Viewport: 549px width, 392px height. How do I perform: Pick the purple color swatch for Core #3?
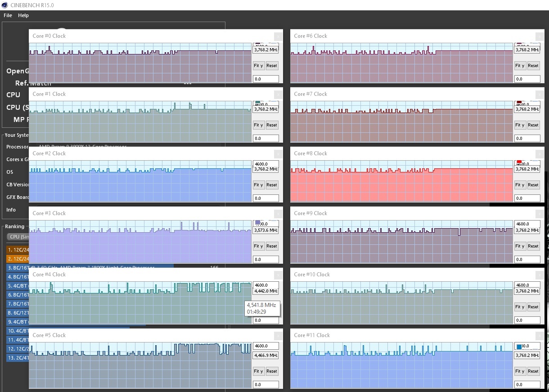coord(258,222)
